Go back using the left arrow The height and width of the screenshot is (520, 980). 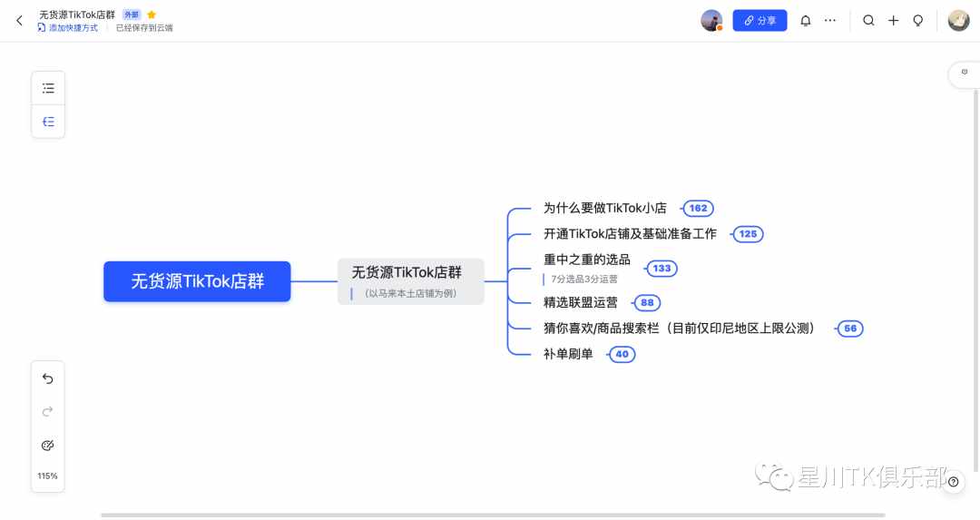click(19, 21)
